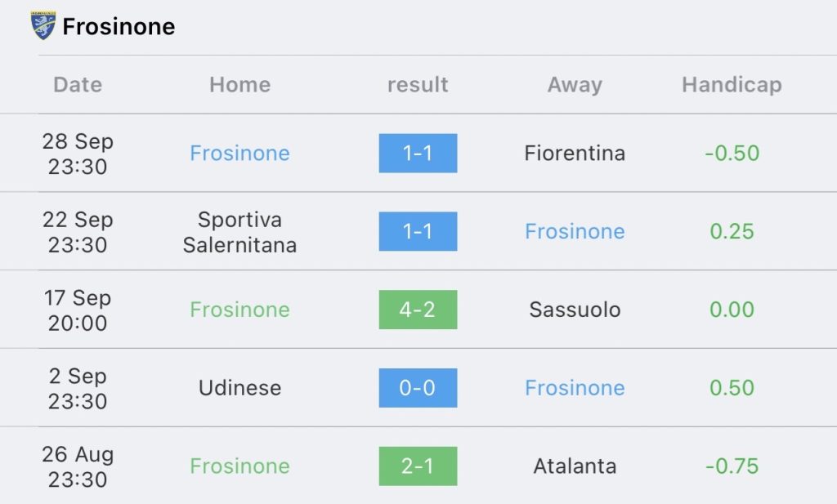
Task: Open the 1-1 result against Sportiva Salernitana
Action: 418,231
